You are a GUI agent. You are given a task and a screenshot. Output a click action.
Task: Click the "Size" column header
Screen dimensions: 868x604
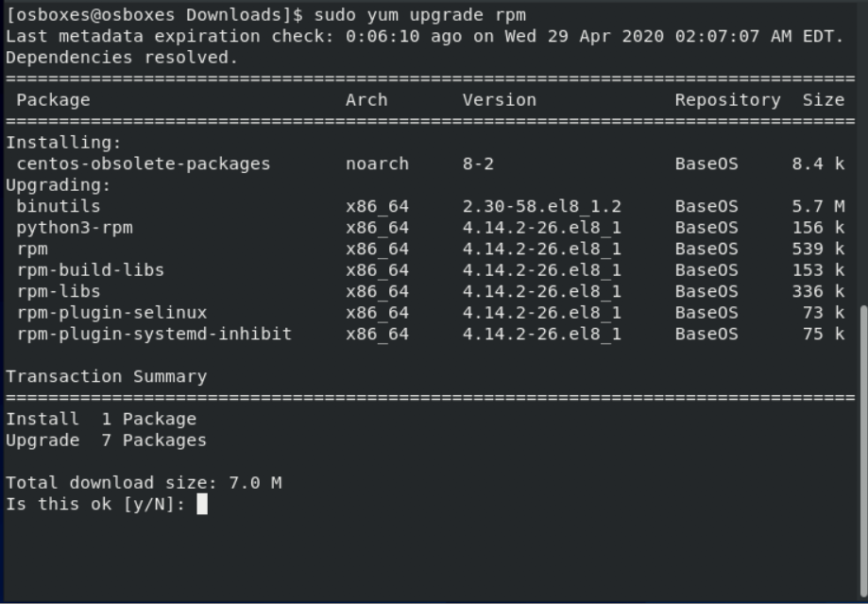coord(824,100)
